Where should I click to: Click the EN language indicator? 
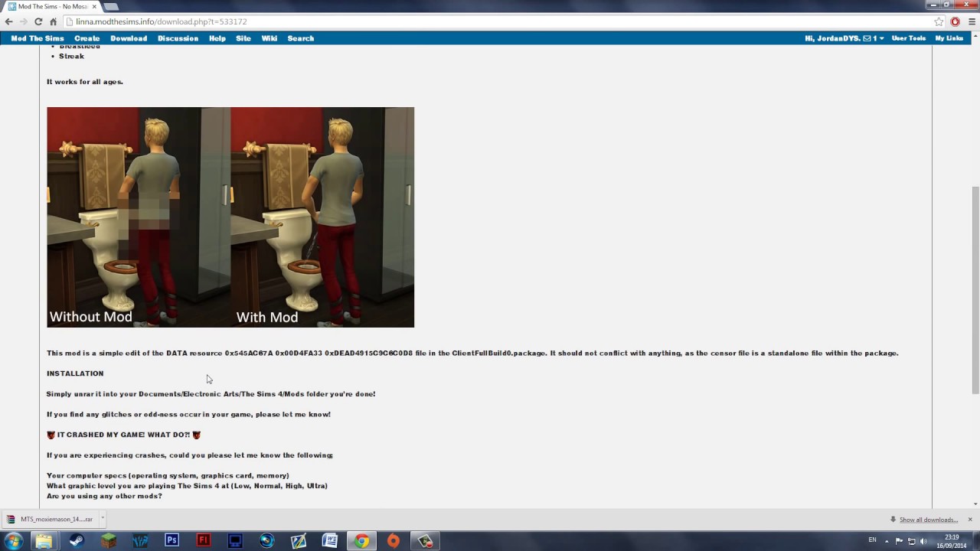(x=872, y=540)
